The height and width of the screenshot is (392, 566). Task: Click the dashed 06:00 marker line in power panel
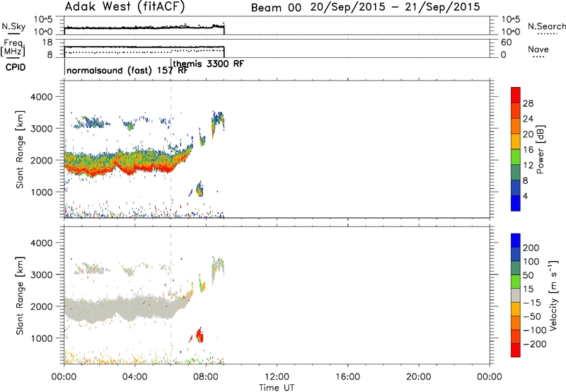point(171,149)
